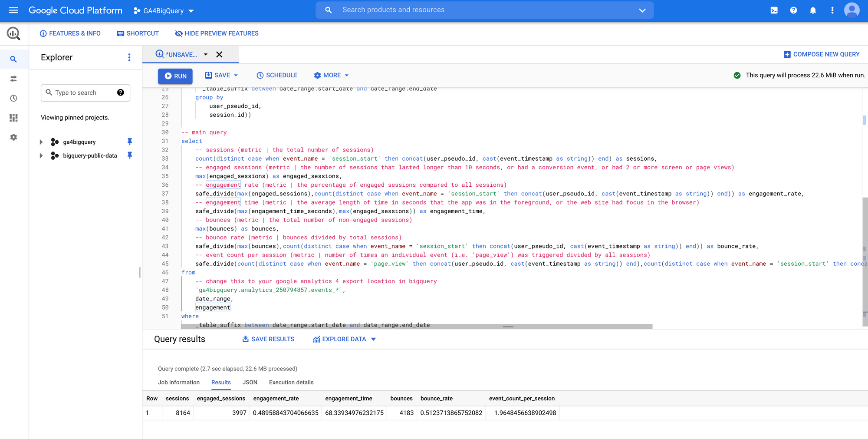Close the unsaved query tab

tap(219, 54)
